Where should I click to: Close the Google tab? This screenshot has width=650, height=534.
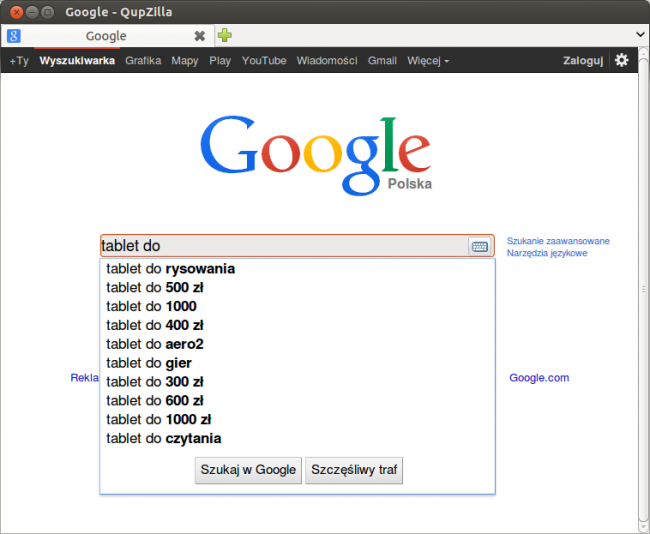[x=200, y=36]
